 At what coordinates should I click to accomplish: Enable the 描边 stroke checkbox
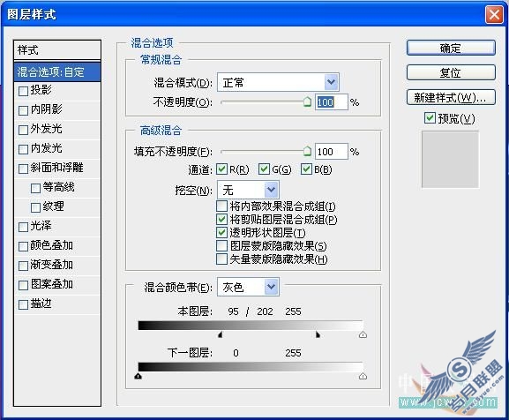tap(23, 305)
